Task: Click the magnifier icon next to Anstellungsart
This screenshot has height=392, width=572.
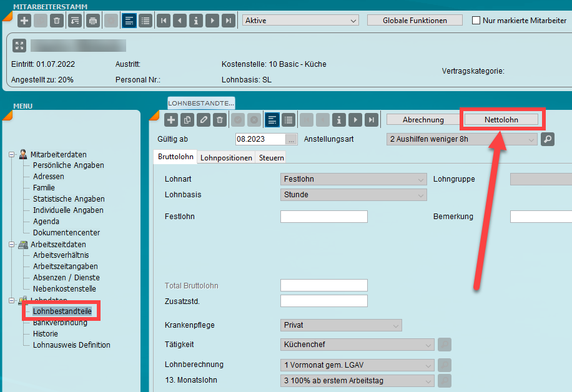Action: (x=548, y=139)
